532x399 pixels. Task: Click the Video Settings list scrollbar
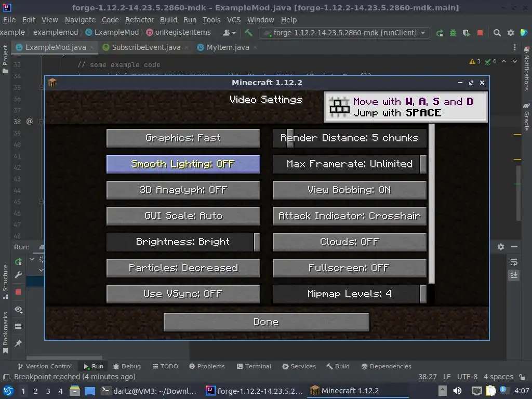click(432, 204)
